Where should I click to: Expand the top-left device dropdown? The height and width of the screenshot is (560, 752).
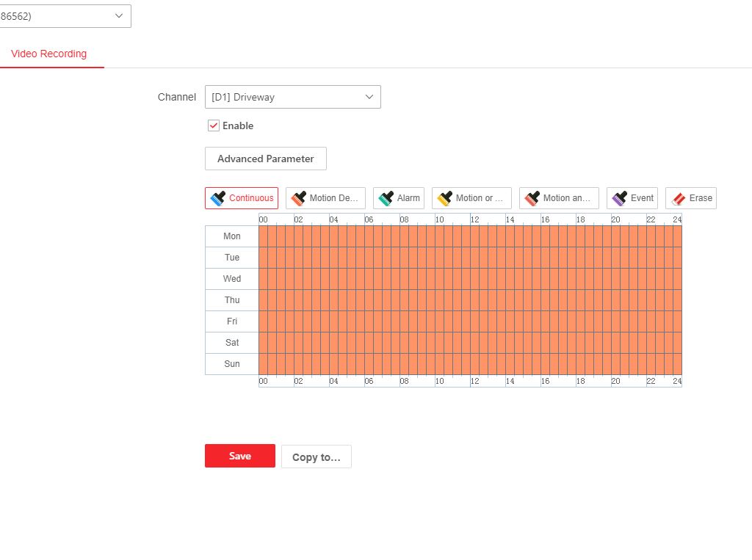click(65, 16)
